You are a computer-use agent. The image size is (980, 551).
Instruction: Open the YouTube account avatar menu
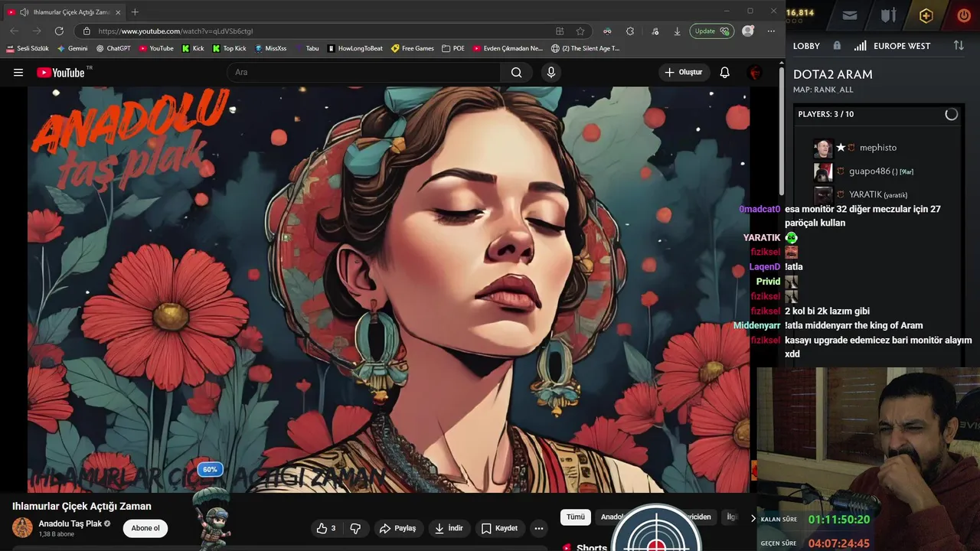point(755,73)
